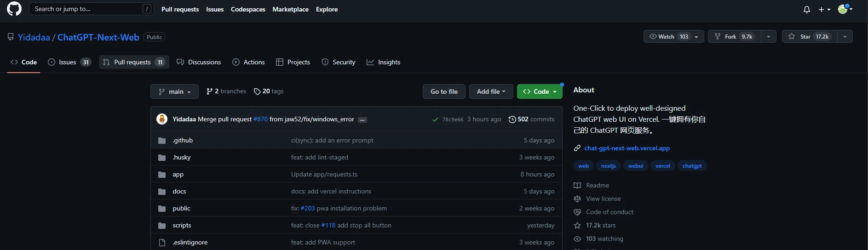Open chat-gpt-next-web.vercel.app website link

point(627,148)
